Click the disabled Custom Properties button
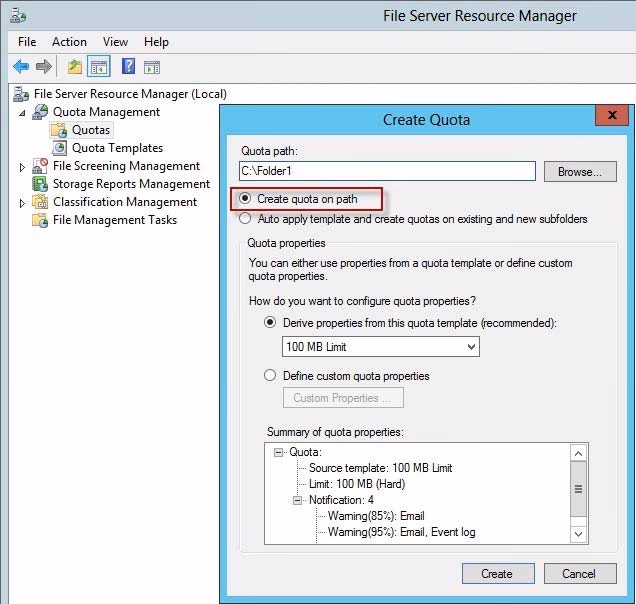 [x=343, y=398]
